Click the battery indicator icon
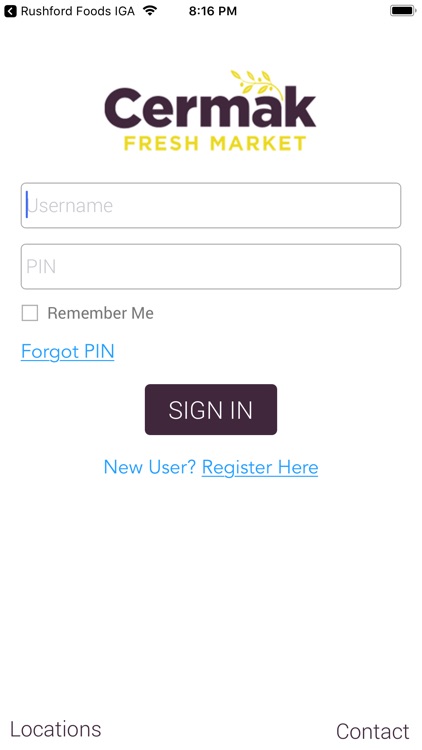422x750 pixels. [x=403, y=11]
